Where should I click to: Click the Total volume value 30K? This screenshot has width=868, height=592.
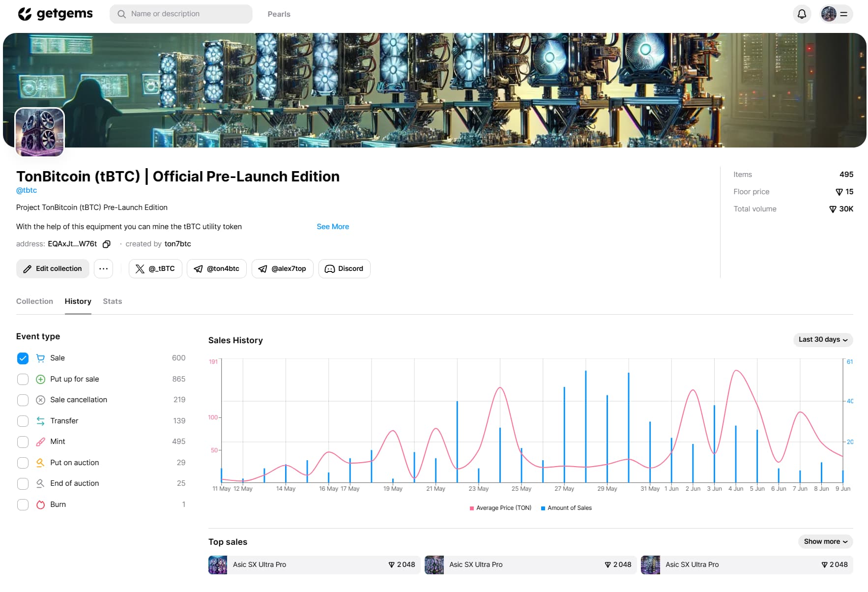(x=846, y=209)
